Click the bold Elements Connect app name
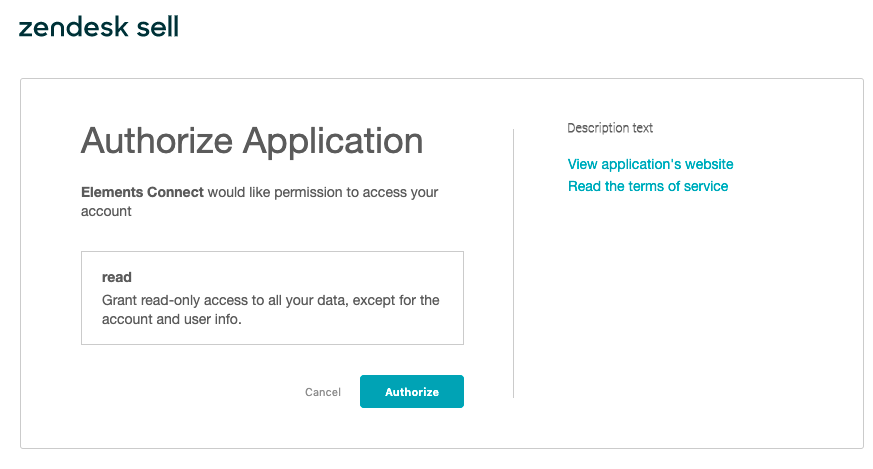873x469 pixels. tap(142, 192)
